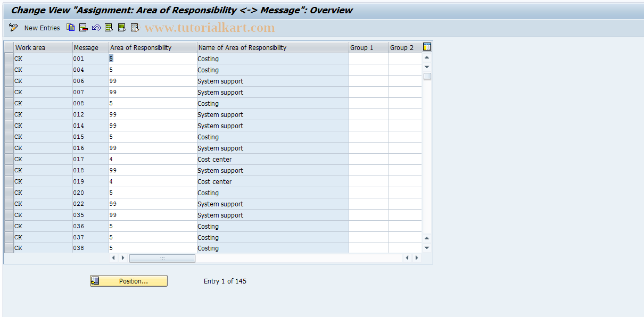This screenshot has width=644, height=317.
Task: Select row with message 001
Action: click(9, 59)
